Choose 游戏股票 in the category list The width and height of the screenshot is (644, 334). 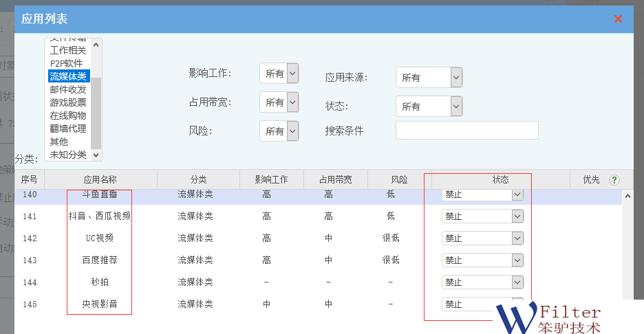[68, 102]
